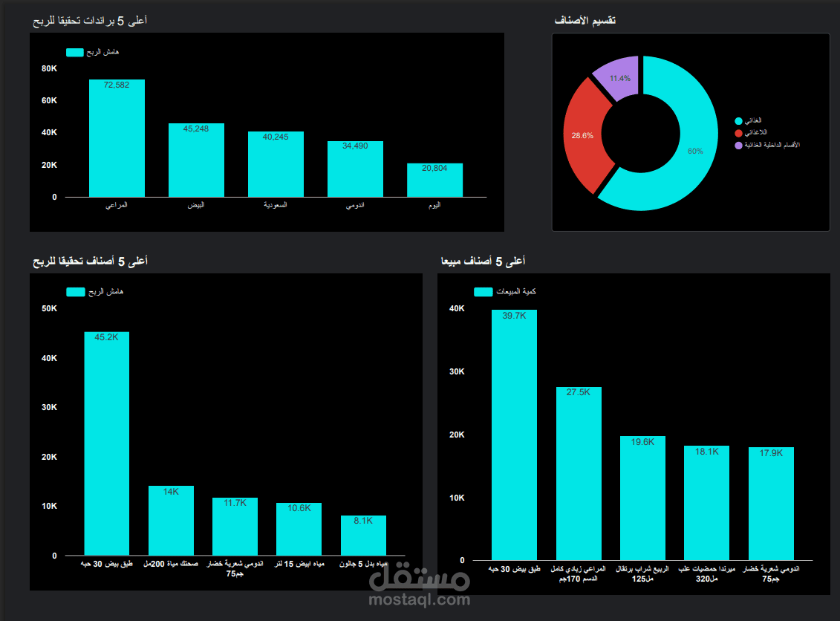This screenshot has height=621, width=840.
Task: Click the red اللاغذائي legend dot
Action: click(739, 133)
